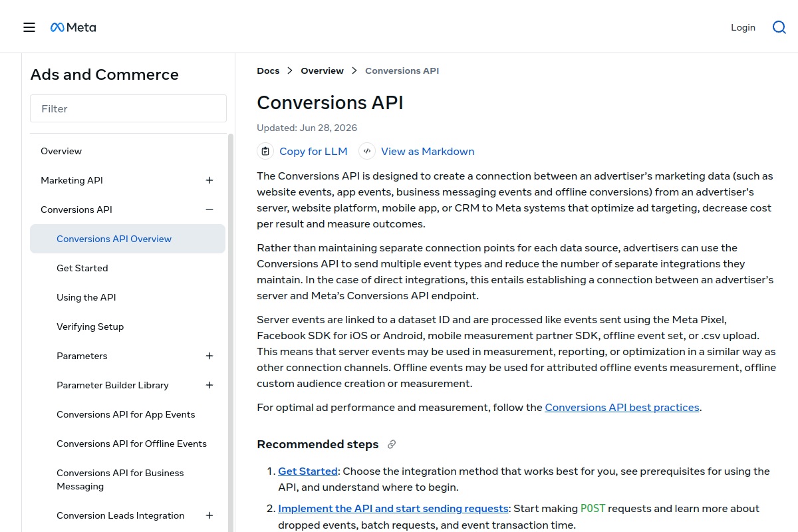Open Verifying Setup sidebar page
The height and width of the screenshot is (532, 798).
(x=90, y=327)
